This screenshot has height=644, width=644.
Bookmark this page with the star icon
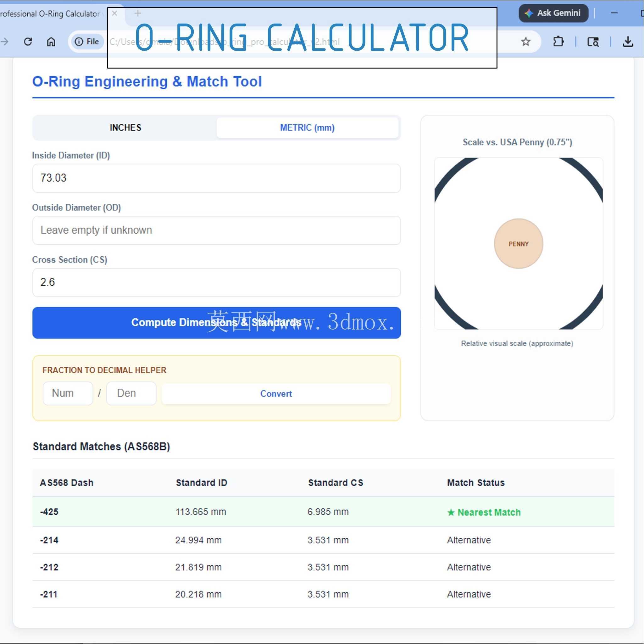click(x=526, y=42)
